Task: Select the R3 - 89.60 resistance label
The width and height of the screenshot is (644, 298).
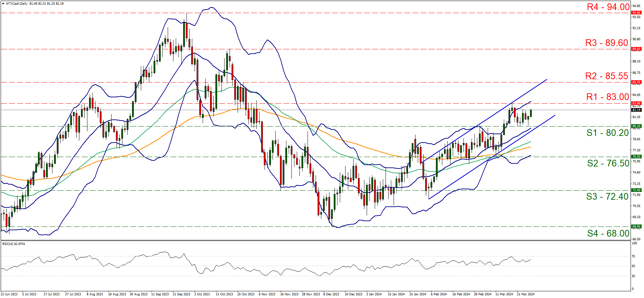Action: [x=606, y=43]
